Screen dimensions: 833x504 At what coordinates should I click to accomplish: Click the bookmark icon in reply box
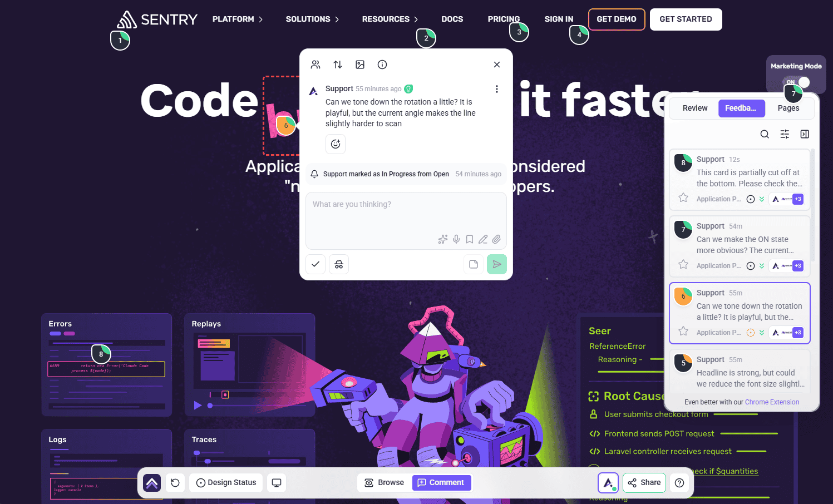[470, 239]
